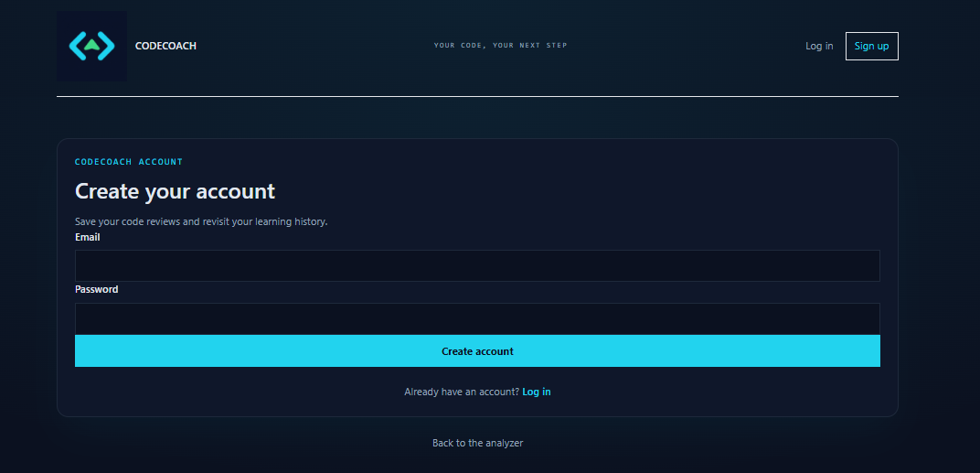Viewport: 980px width, 473px height.
Task: Follow the Log in link below form
Action: click(537, 392)
